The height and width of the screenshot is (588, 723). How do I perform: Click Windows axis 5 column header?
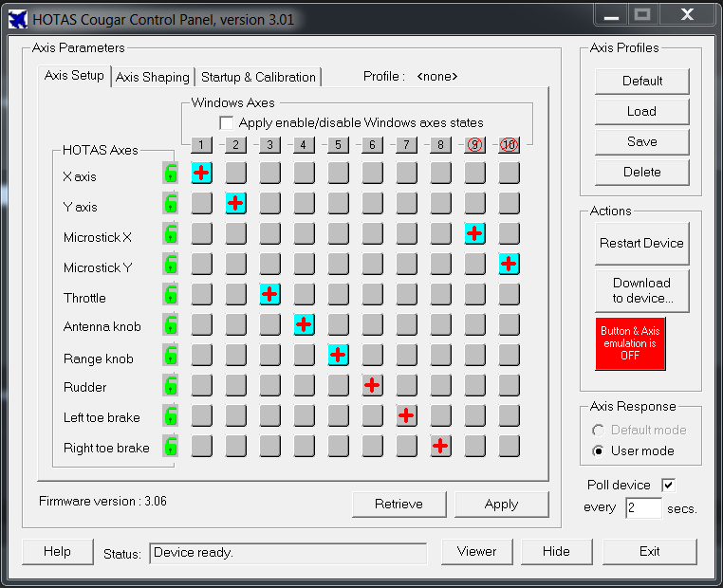tap(338, 145)
